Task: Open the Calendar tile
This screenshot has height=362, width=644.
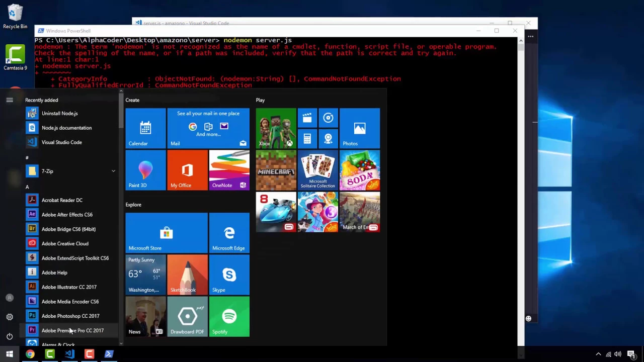Action: pos(145,128)
